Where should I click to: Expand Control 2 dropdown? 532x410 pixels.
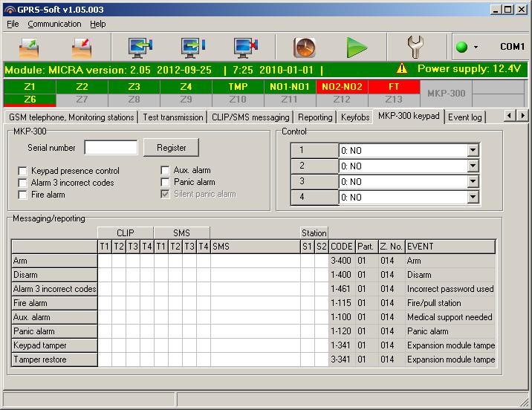(473, 166)
